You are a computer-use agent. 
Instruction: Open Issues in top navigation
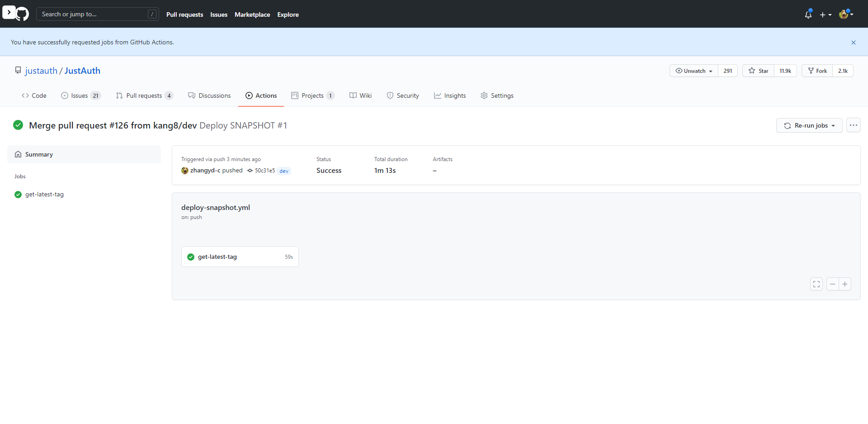click(219, 14)
